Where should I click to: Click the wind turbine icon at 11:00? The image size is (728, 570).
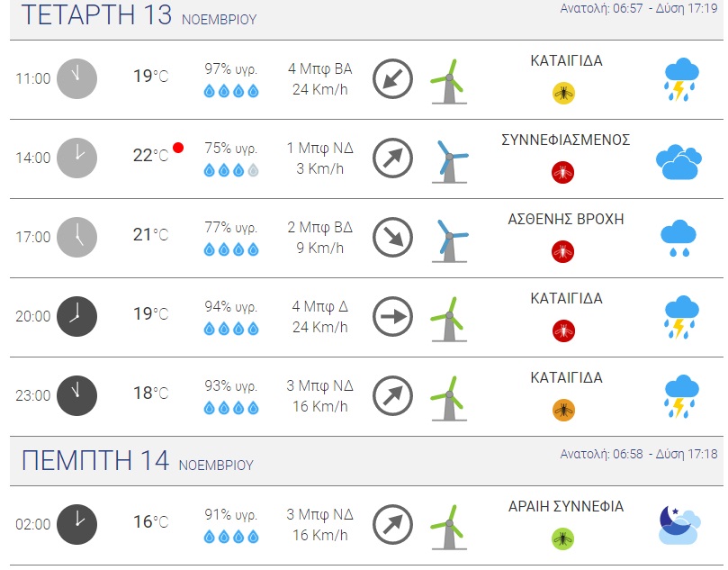coord(446,79)
